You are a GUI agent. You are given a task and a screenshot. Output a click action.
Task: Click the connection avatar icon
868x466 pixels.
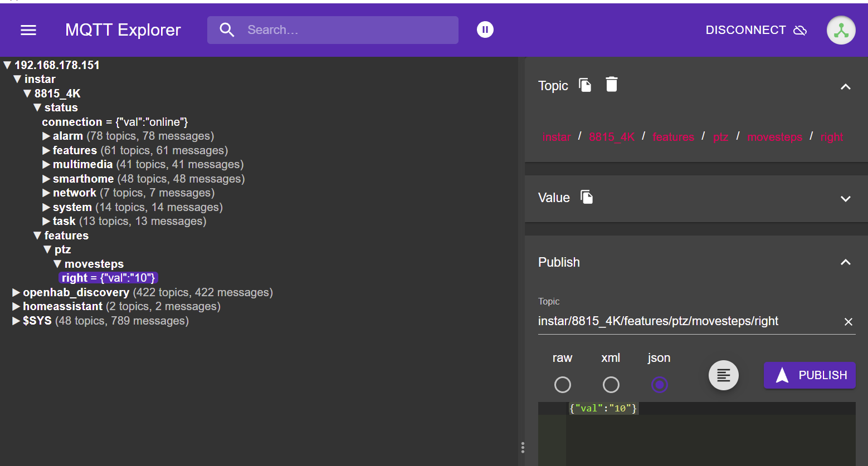click(x=841, y=30)
